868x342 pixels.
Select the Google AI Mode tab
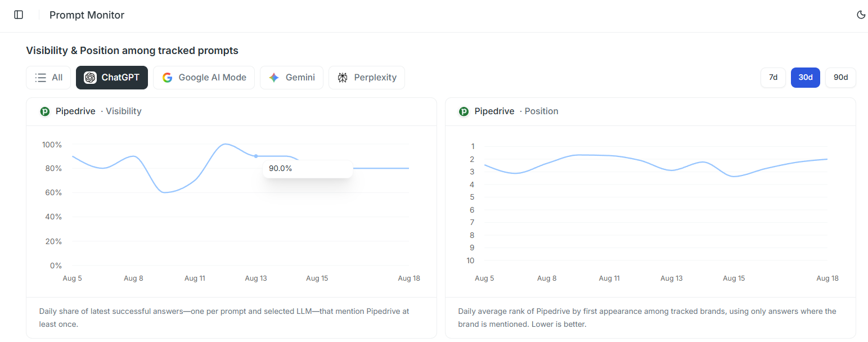click(x=204, y=78)
